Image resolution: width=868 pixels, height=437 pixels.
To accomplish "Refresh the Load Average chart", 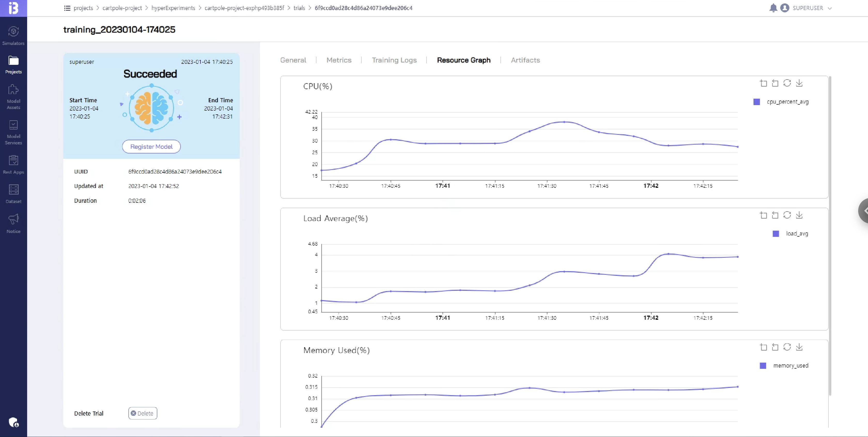I will (x=787, y=215).
